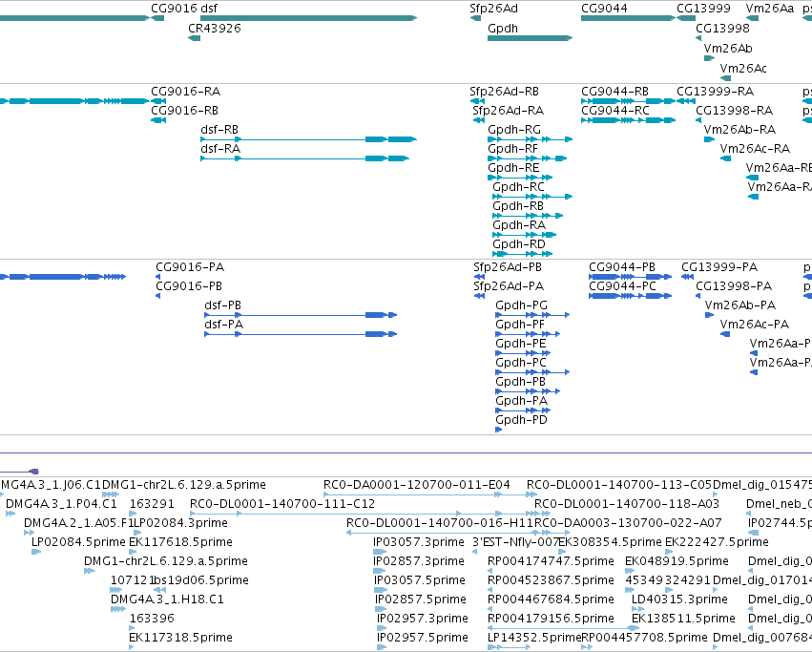Choose the Gpdh-PA protein
This screenshot has width=812, height=652.
pos(523,411)
